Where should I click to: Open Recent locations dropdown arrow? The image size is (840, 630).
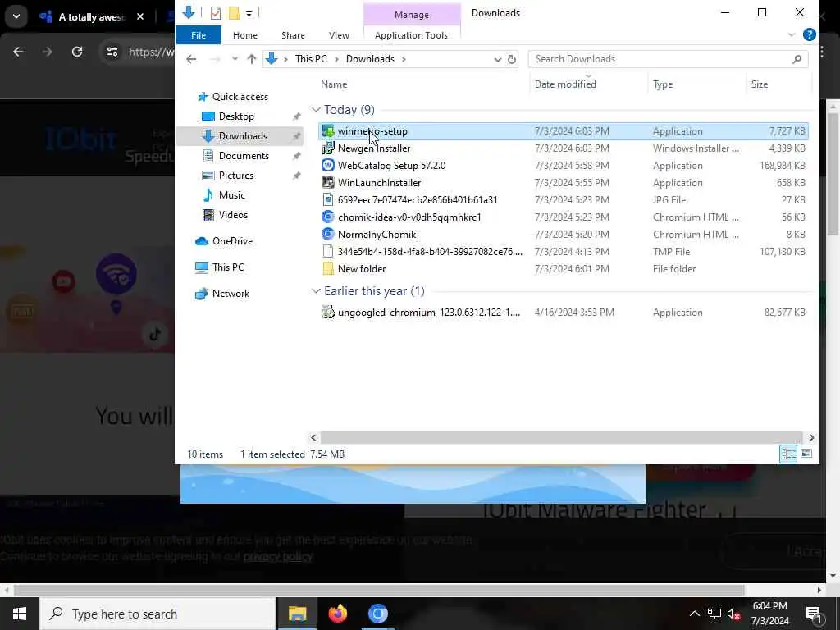[x=235, y=59]
